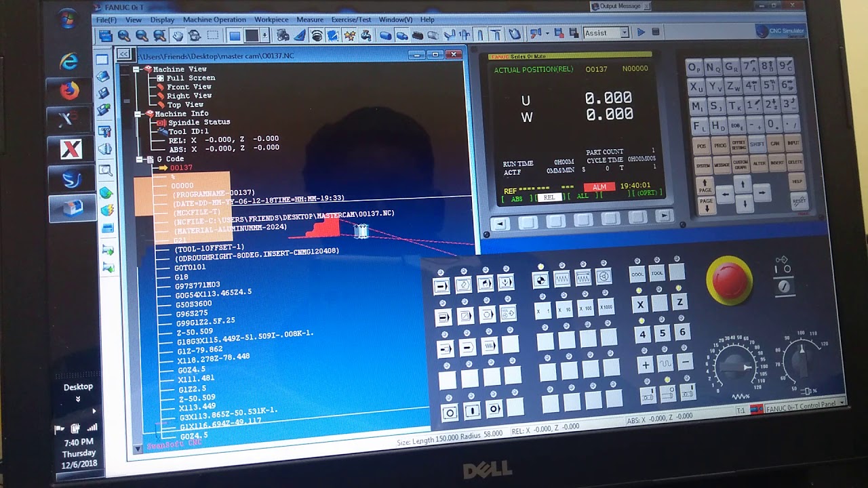Collapse side panel with << button
The width and height of the screenshot is (868, 488).
point(123,54)
